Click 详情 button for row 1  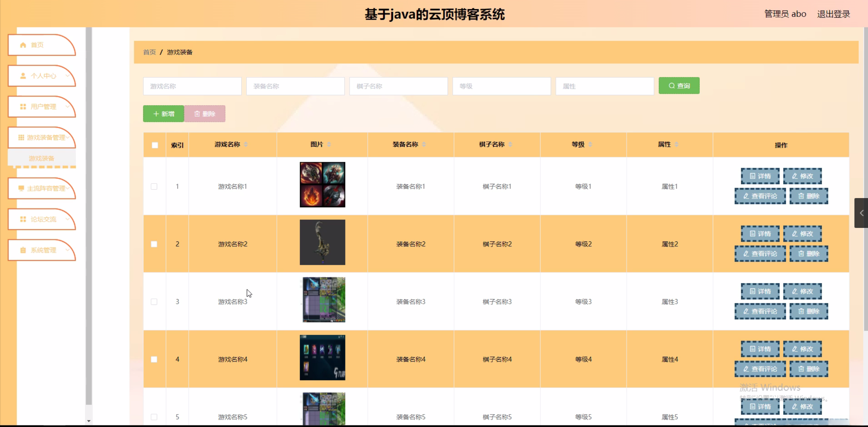(x=760, y=176)
